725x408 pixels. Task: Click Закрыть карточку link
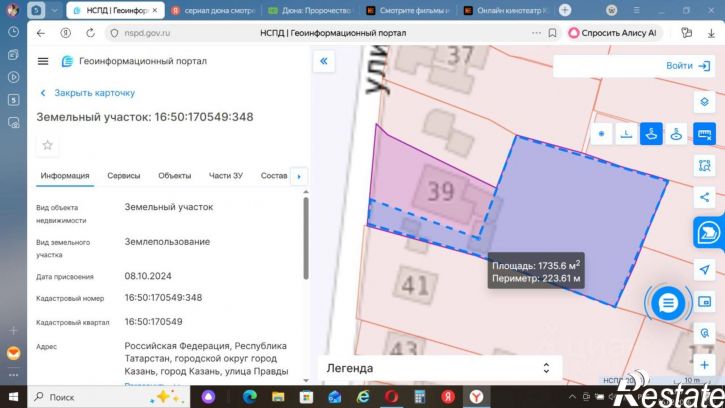(88, 93)
